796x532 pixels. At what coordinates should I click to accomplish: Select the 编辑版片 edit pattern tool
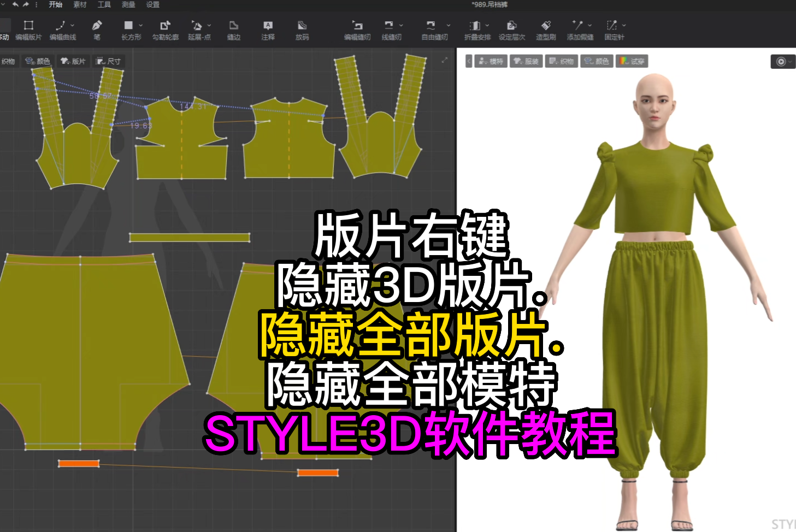[28, 30]
